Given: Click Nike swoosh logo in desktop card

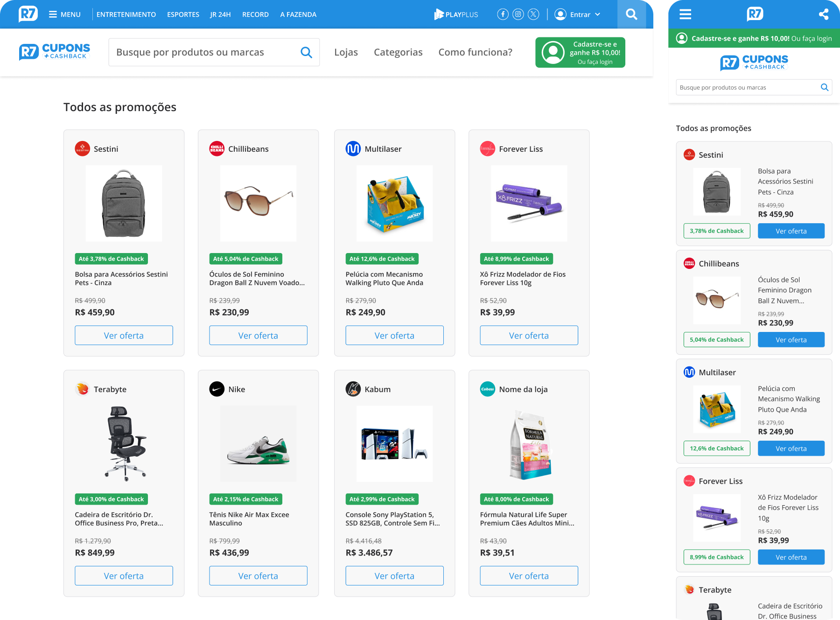Looking at the screenshot, I should coord(217,389).
